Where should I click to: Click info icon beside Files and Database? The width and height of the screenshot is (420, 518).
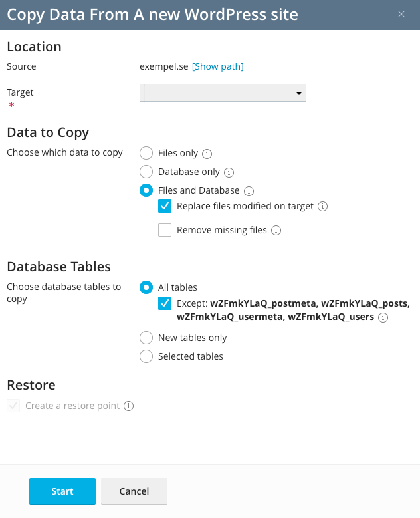click(250, 191)
